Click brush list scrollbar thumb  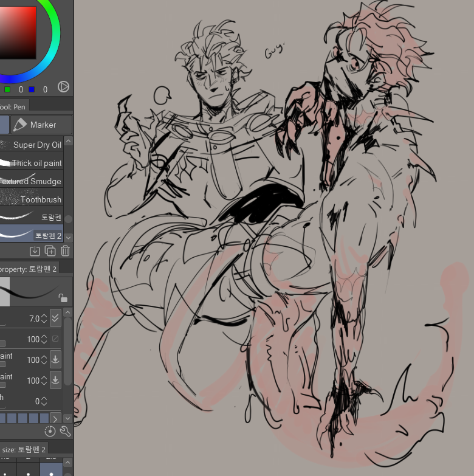[x=69, y=219]
